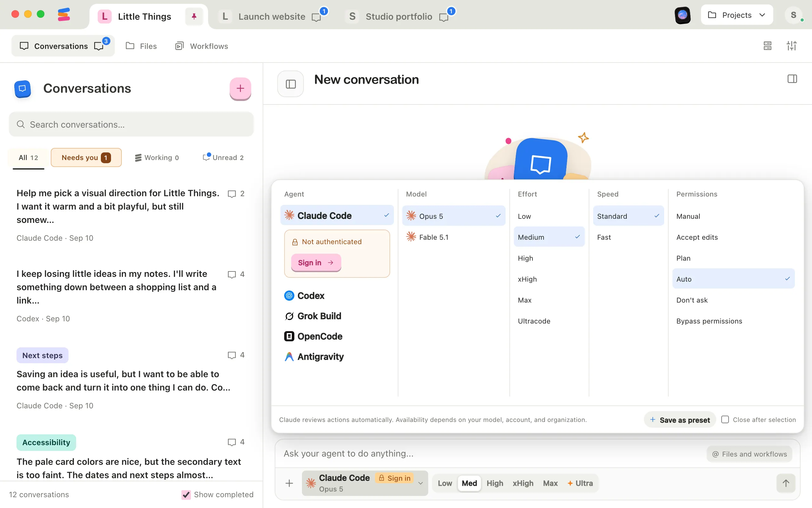
Task: Click the Sign in badge in composer
Action: tap(394, 478)
